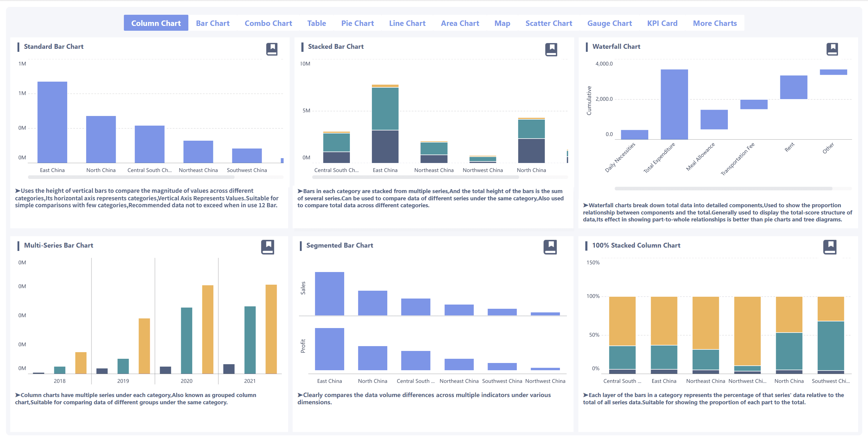Click the Northwest China yellow segment in 100% chart
The height and width of the screenshot is (438, 868).
747,331
